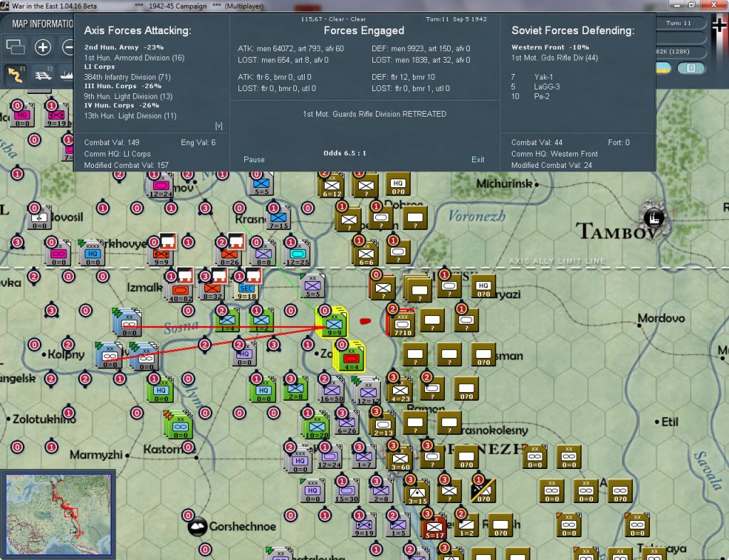Viewport: 729px width, 560px height.
Task: Select the blue XXXX army HQ unit
Action: click(93, 254)
